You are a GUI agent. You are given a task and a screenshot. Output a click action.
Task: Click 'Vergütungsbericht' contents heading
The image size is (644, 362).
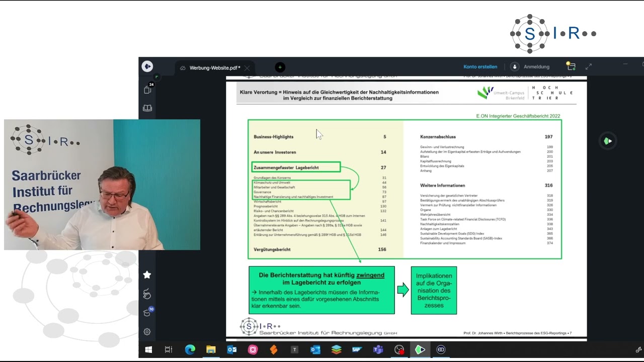coord(272,249)
